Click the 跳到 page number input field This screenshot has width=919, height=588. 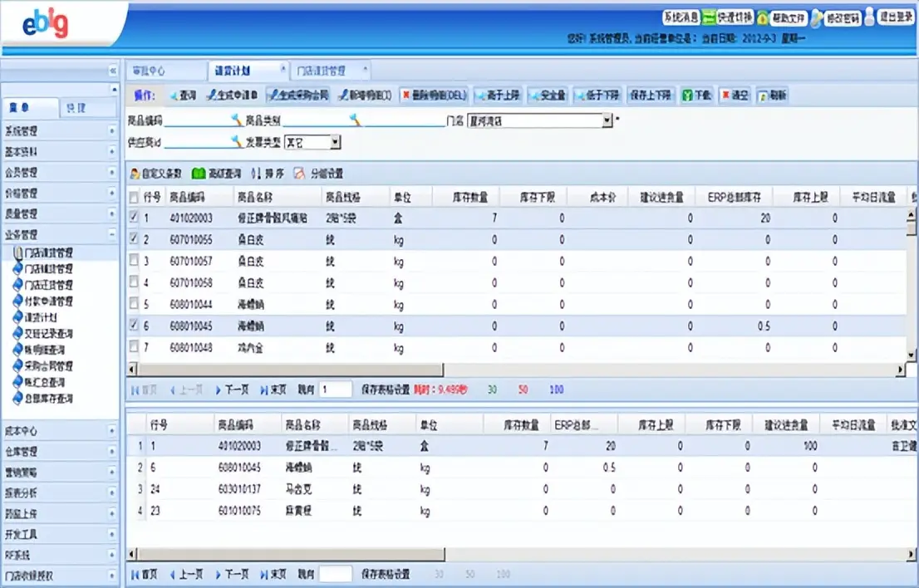click(336, 390)
